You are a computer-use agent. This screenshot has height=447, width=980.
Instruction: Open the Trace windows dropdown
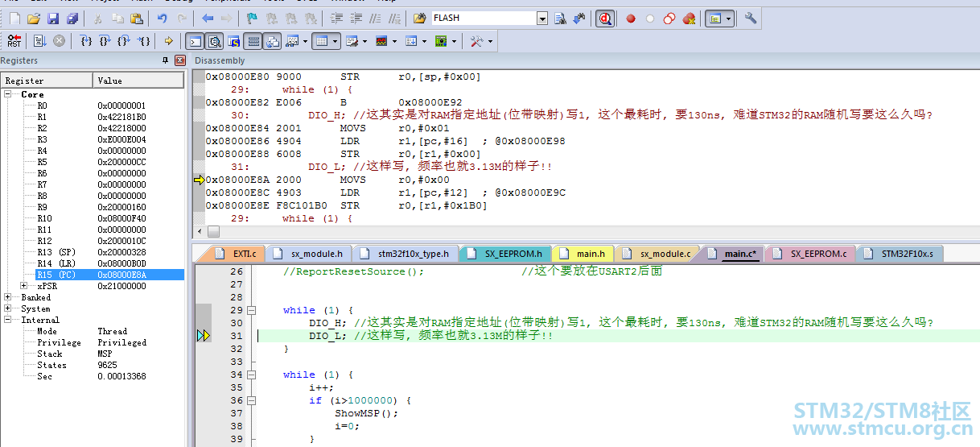tap(425, 40)
